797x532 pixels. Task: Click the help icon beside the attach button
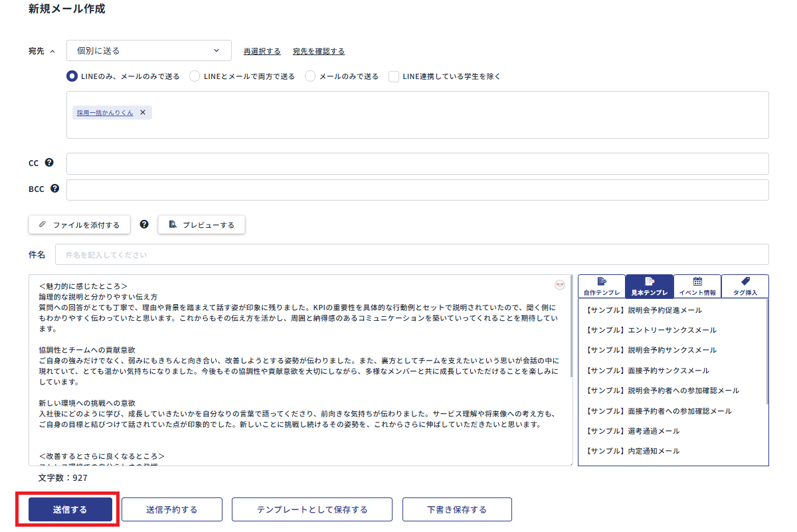[x=143, y=224]
